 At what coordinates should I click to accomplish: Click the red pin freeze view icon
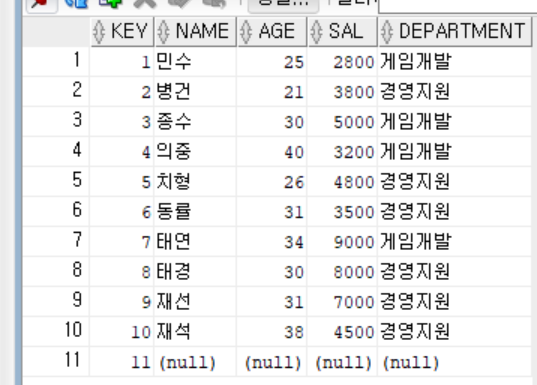[x=41, y=3]
